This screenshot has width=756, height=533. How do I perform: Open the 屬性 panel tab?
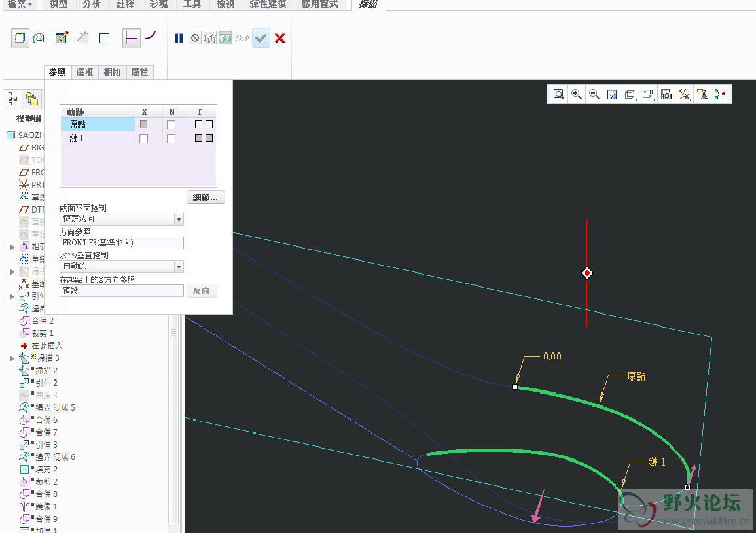pos(140,73)
